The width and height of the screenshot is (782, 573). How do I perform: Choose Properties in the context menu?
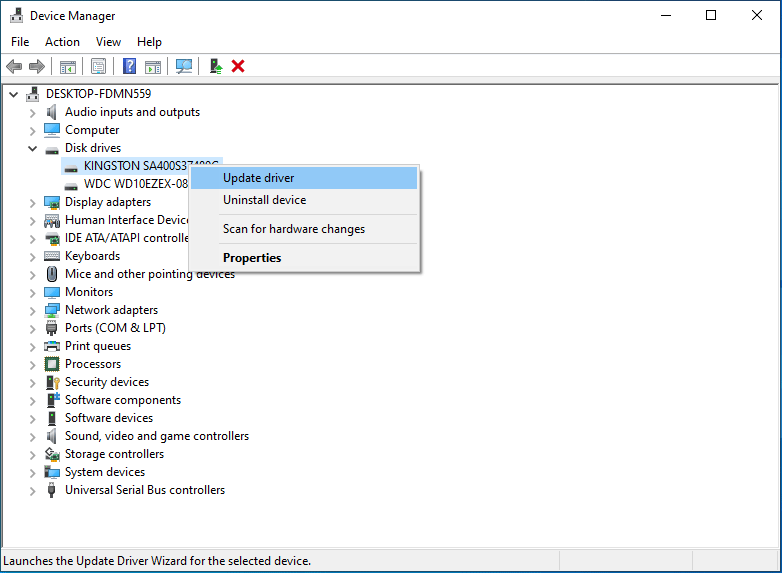304,258
